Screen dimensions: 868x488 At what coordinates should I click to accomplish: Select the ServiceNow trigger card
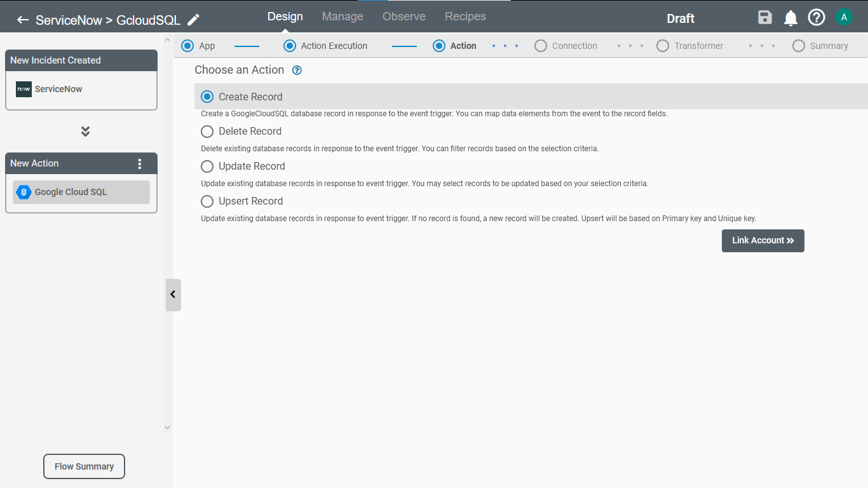pos(81,90)
